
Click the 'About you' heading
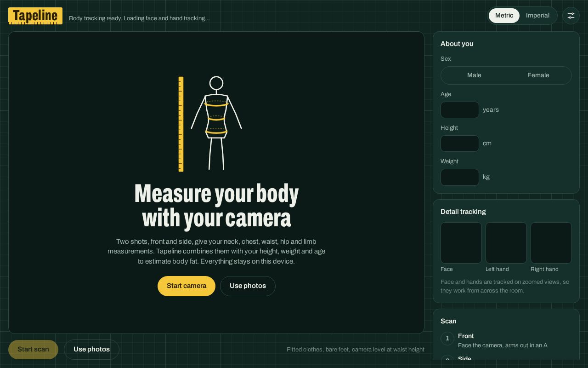pyautogui.click(x=457, y=44)
